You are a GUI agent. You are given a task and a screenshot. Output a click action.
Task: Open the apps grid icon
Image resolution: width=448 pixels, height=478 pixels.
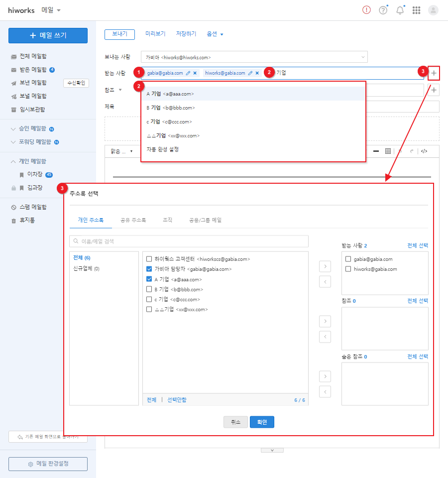pyautogui.click(x=417, y=10)
